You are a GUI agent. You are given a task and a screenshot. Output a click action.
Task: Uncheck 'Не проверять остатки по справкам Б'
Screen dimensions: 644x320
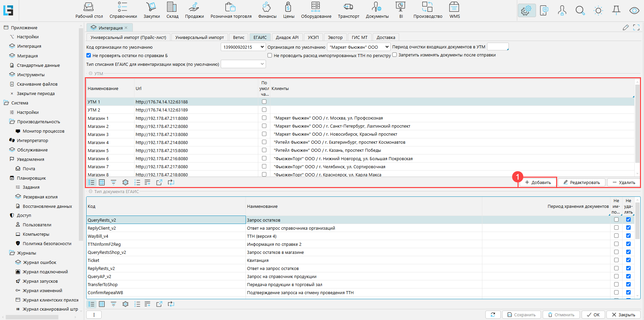click(89, 55)
